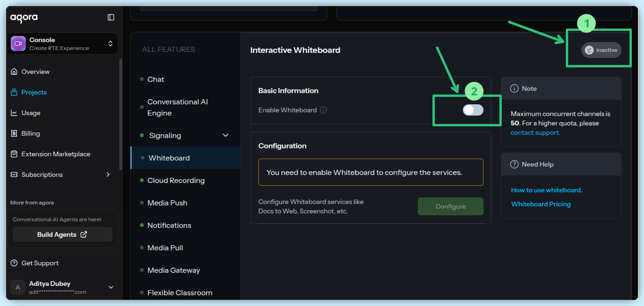Open Projects in the sidebar
This screenshot has width=644, height=306.
[x=34, y=92]
